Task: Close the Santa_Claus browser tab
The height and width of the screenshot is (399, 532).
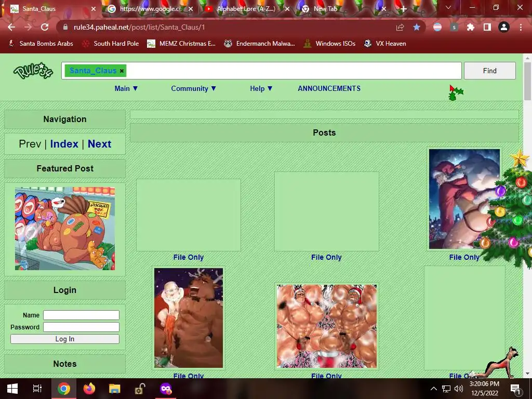Action: pos(94,9)
